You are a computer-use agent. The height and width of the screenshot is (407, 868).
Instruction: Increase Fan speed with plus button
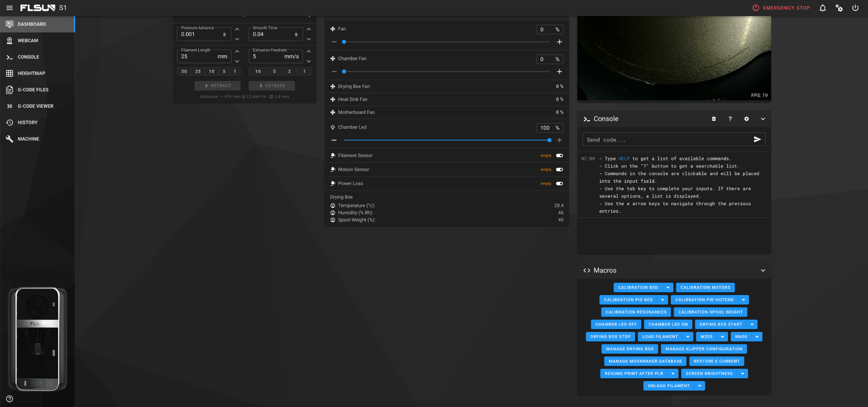[x=559, y=42]
